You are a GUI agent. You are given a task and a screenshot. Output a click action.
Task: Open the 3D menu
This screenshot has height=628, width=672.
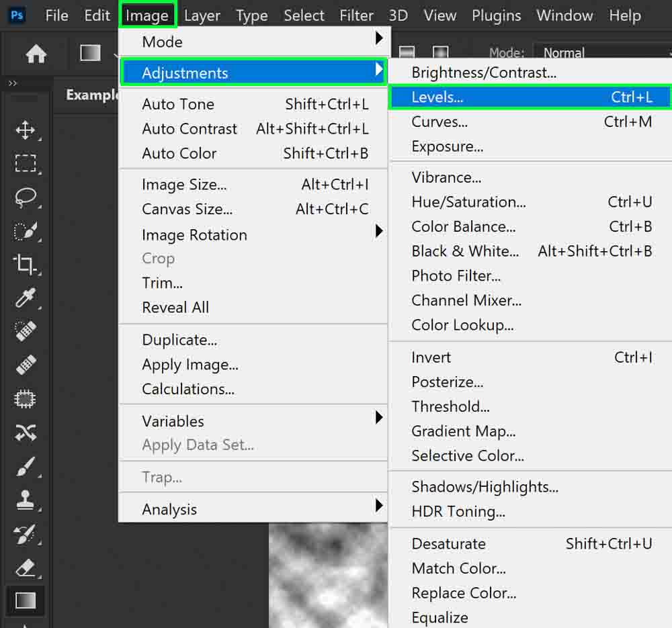[398, 16]
